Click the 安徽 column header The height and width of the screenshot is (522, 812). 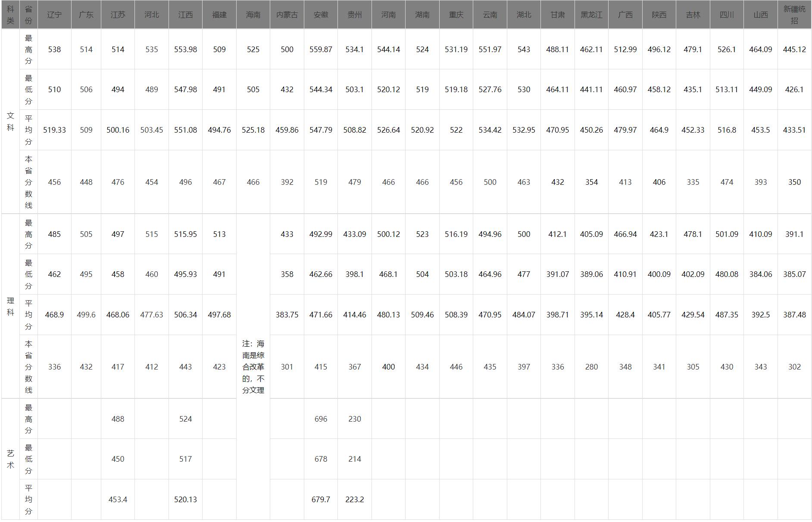point(321,15)
